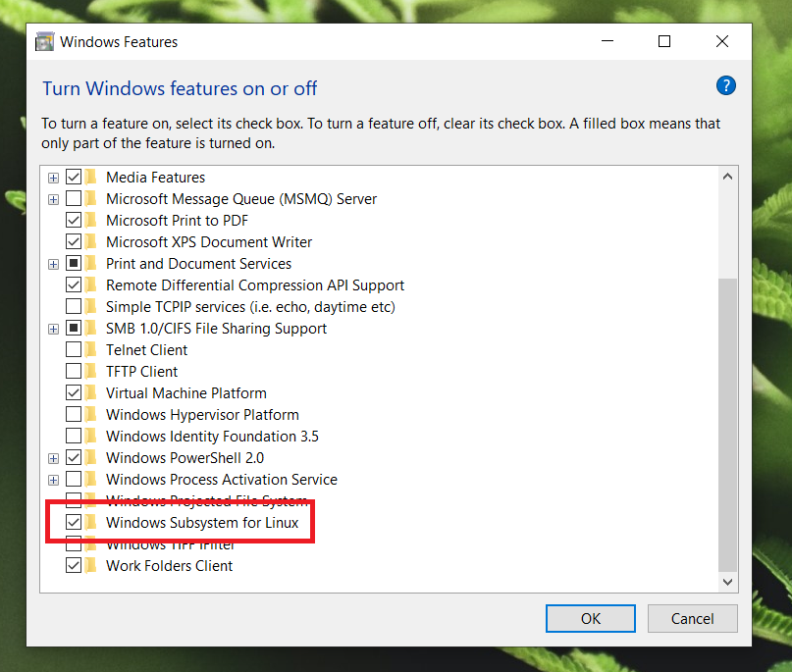792x672 pixels.
Task: Expand Microsoft Message Queue (MSMQ) Server node
Action: point(53,199)
